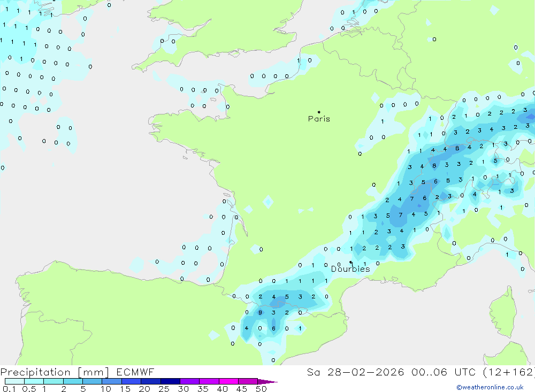The image size is (535, 392).
Task: Pick the 40–45 mm magenta legend swatch
Action: pos(228,381)
